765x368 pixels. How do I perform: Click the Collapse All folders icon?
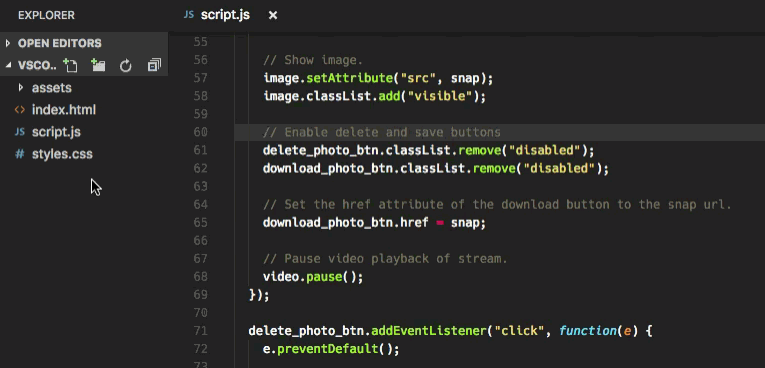coord(154,65)
